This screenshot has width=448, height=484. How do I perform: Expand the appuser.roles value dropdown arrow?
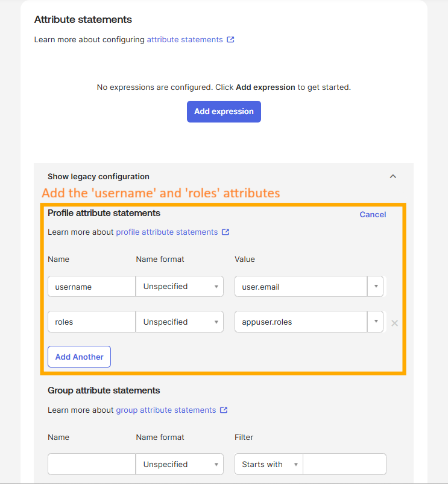[x=376, y=322]
